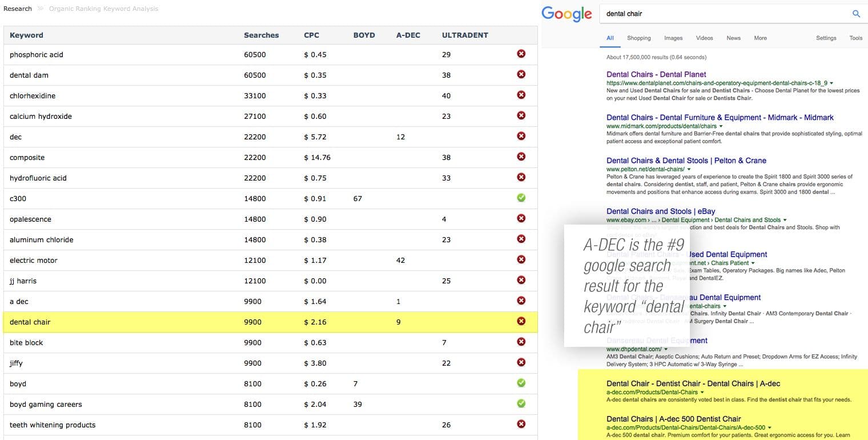Select the All tab in Google results
This screenshot has height=440, width=868.
(x=610, y=38)
